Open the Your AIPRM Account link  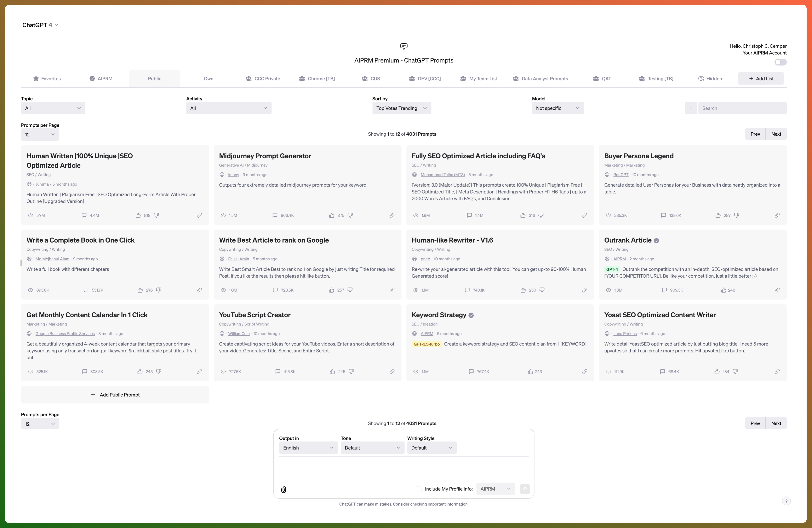[x=764, y=53]
